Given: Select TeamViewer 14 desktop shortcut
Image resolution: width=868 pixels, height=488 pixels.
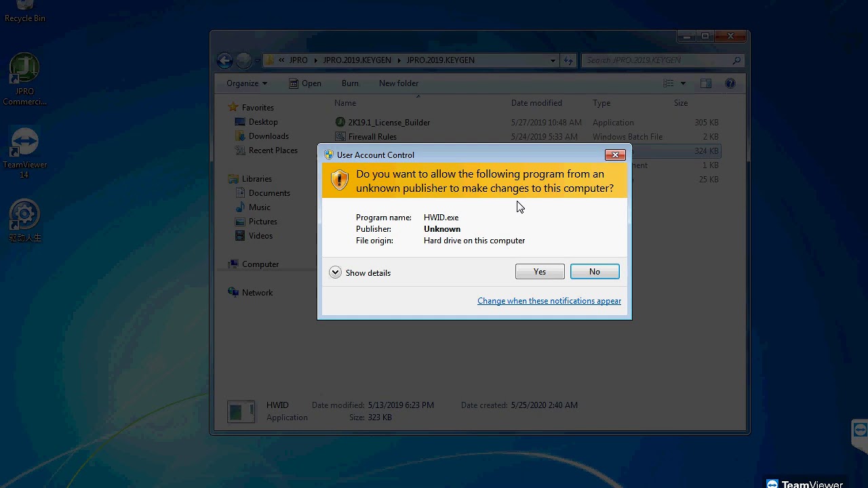Looking at the screenshot, I should (25, 154).
